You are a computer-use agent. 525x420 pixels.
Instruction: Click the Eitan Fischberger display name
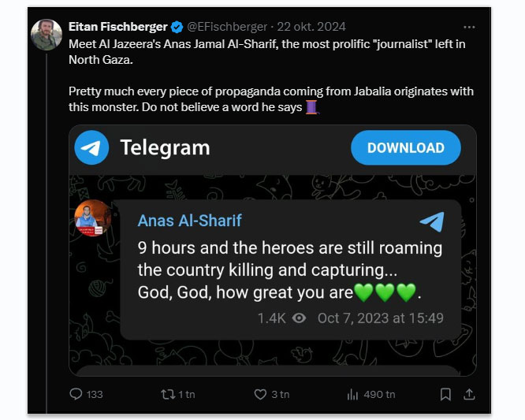[118, 28]
